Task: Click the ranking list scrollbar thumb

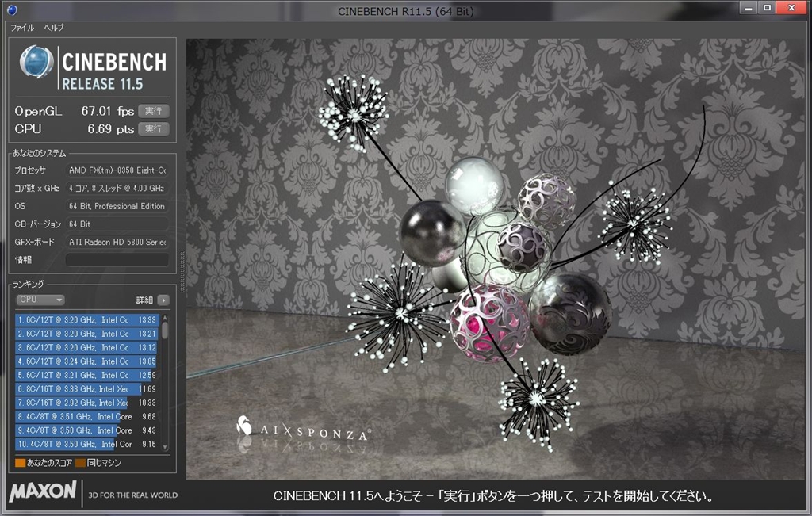Action: [x=165, y=330]
